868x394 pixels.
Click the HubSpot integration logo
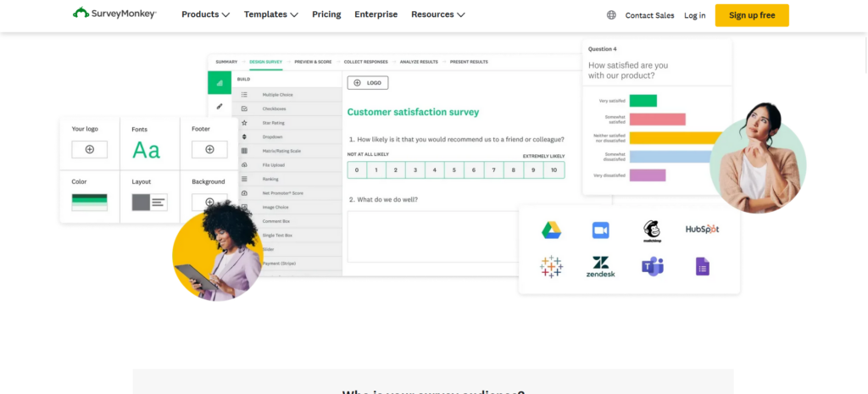tap(702, 229)
